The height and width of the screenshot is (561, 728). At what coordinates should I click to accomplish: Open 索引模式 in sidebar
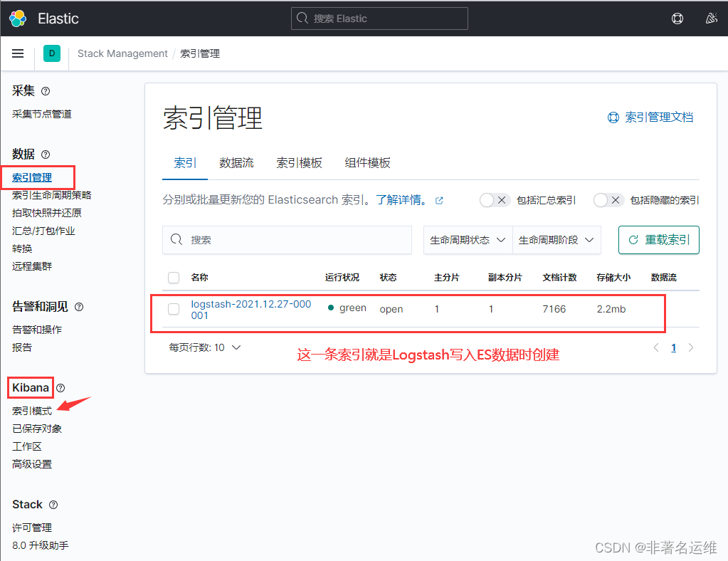tap(32, 411)
